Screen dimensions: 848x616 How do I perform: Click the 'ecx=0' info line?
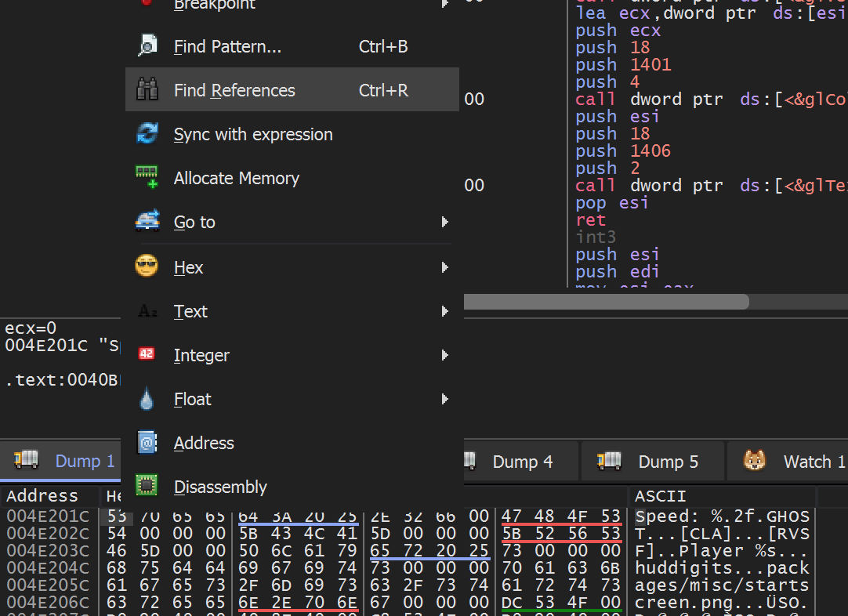(31, 328)
